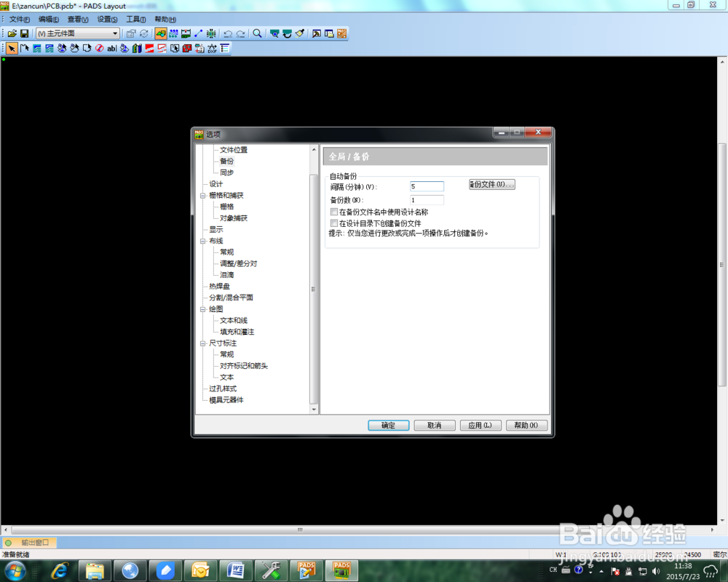Open the Design toolbar icon with dots
The width and height of the screenshot is (728, 582).
tap(174, 33)
